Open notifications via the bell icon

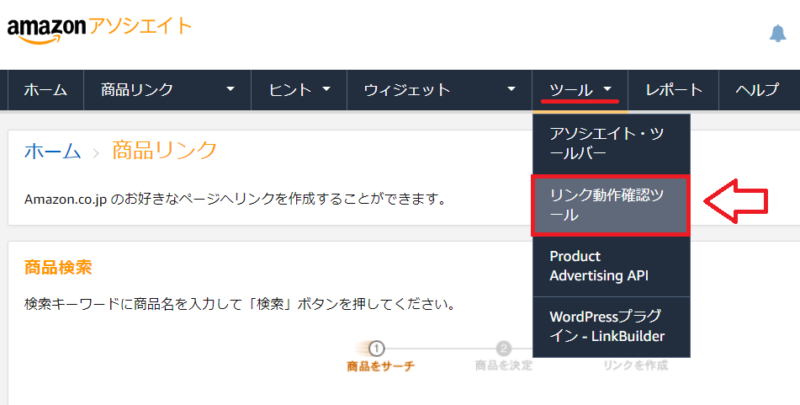point(778,33)
